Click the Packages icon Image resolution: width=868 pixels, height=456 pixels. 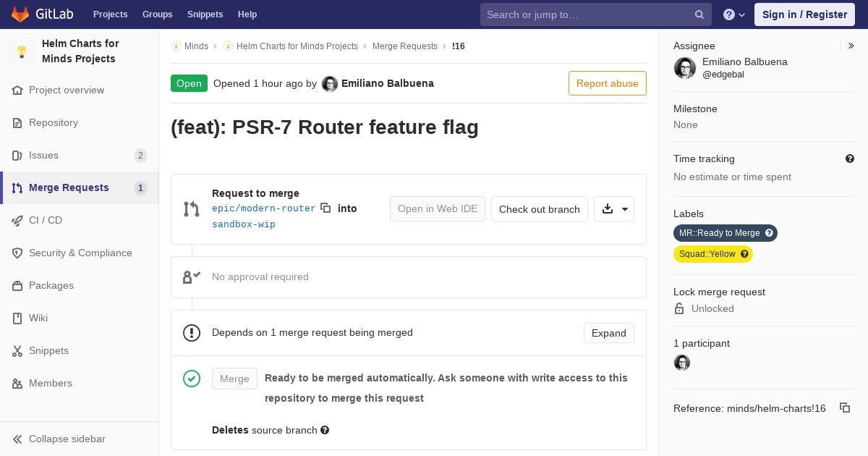click(x=17, y=286)
